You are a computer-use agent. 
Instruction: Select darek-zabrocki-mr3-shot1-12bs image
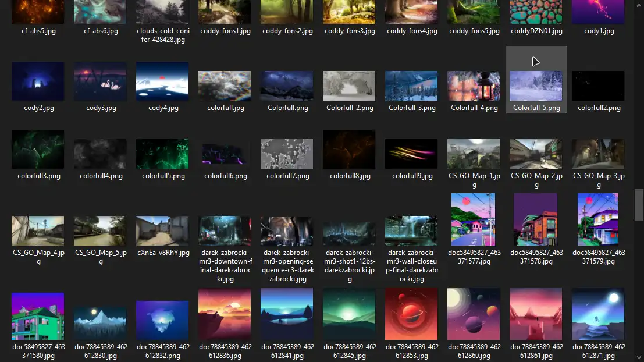349,233
